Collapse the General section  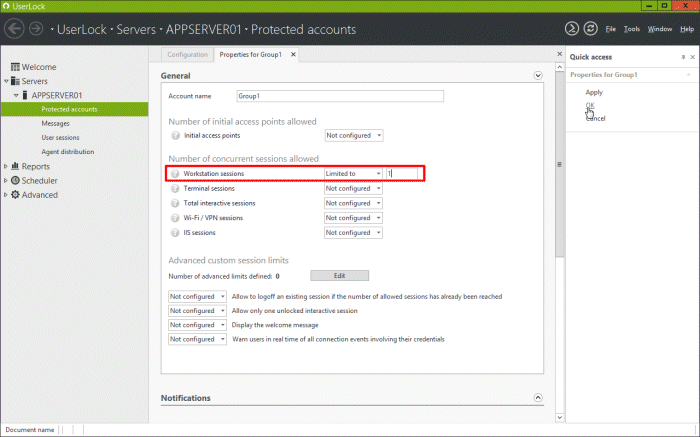(538, 75)
